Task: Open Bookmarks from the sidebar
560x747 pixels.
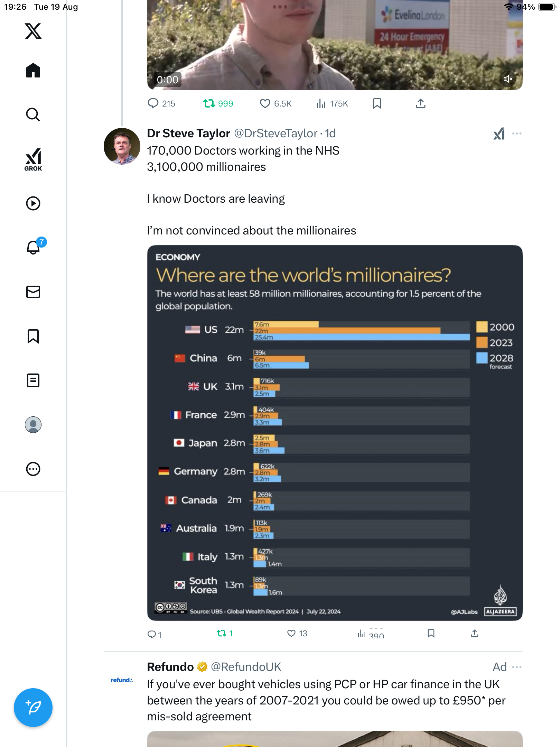Action: click(33, 336)
